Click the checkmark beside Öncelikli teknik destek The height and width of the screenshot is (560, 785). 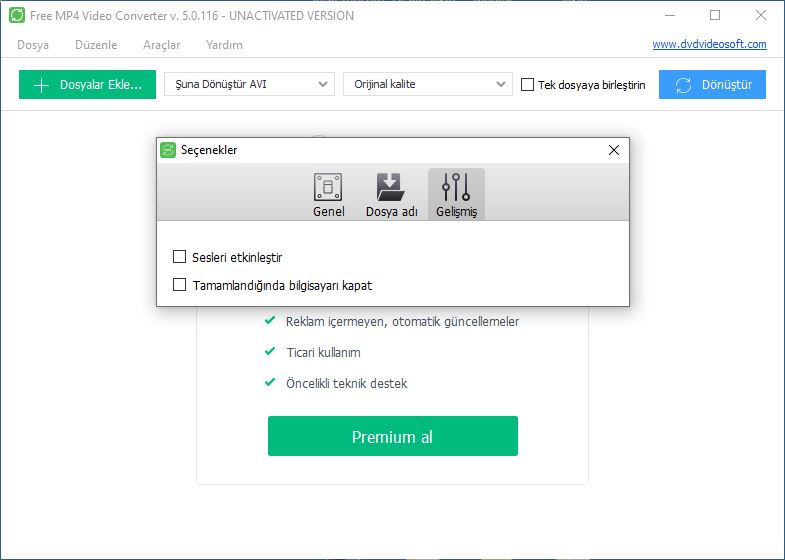(270, 382)
